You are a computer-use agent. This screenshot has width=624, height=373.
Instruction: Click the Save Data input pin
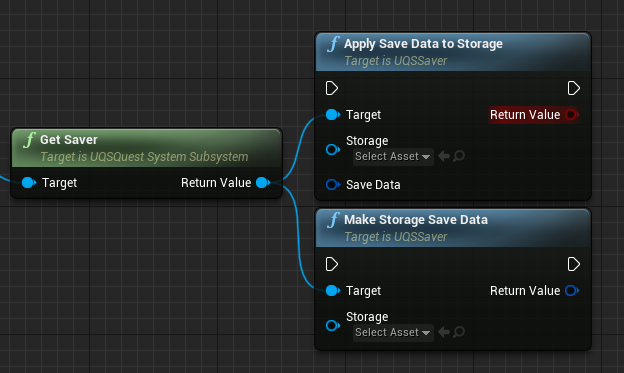[x=333, y=185]
